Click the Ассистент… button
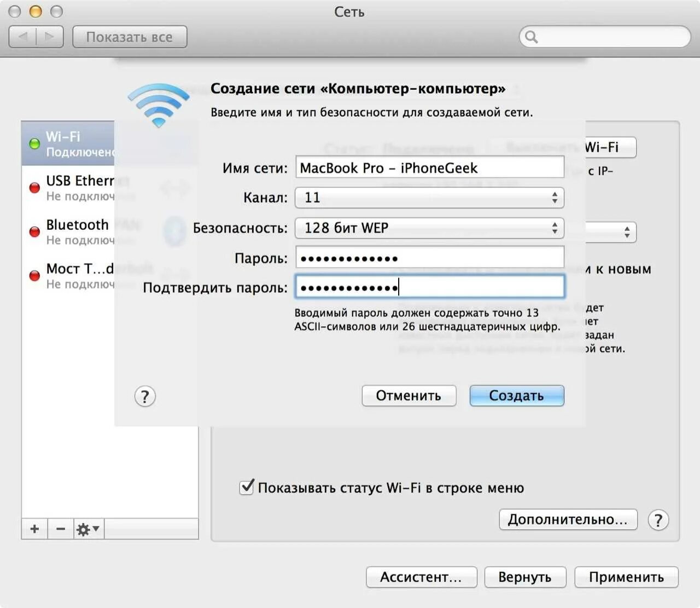The image size is (700, 608). pos(422,577)
